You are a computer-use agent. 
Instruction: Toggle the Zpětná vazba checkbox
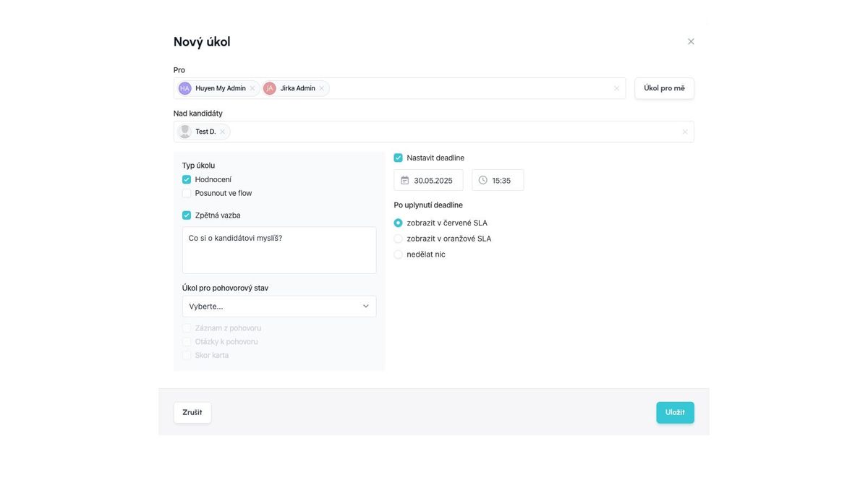(x=187, y=215)
